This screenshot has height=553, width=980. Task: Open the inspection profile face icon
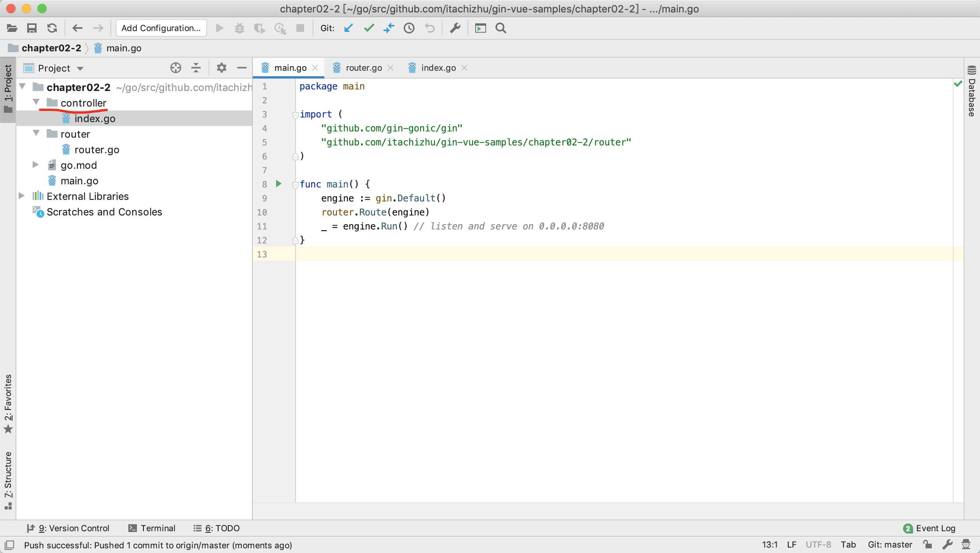[x=966, y=544]
